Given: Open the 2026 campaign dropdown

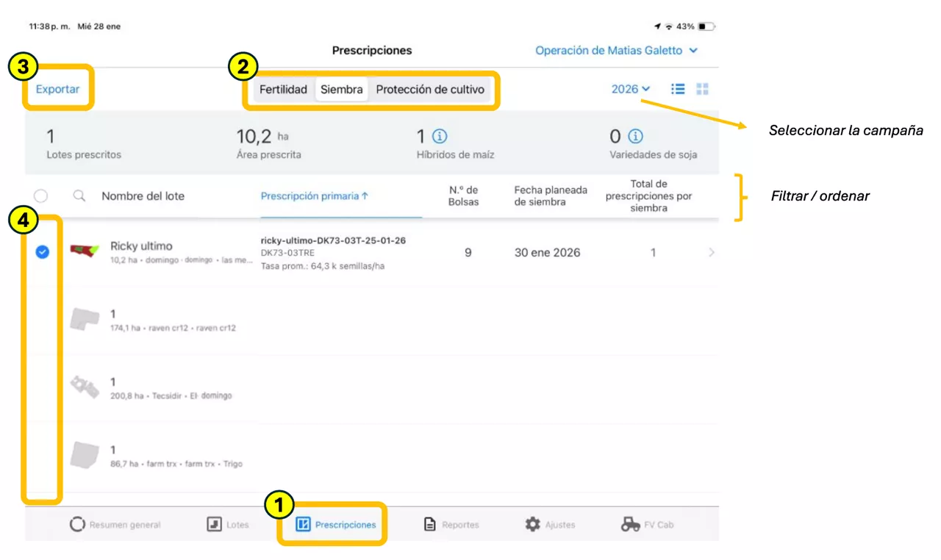Looking at the screenshot, I should point(630,89).
